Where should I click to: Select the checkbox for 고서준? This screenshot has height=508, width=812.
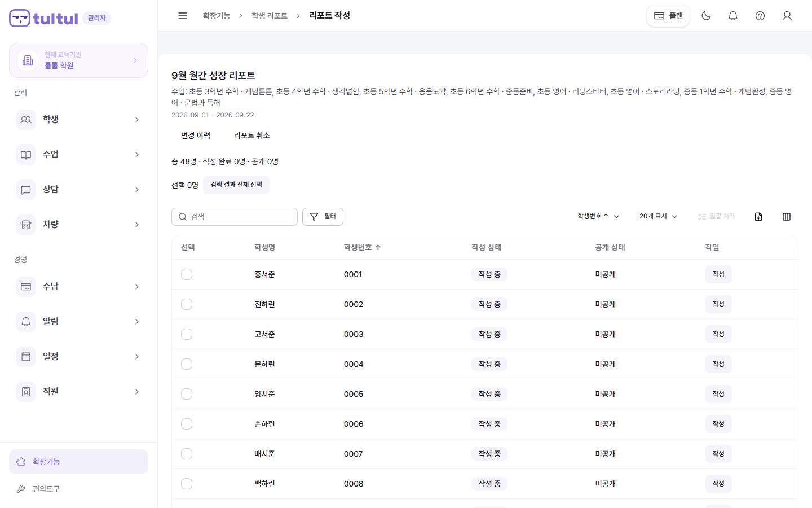click(187, 334)
